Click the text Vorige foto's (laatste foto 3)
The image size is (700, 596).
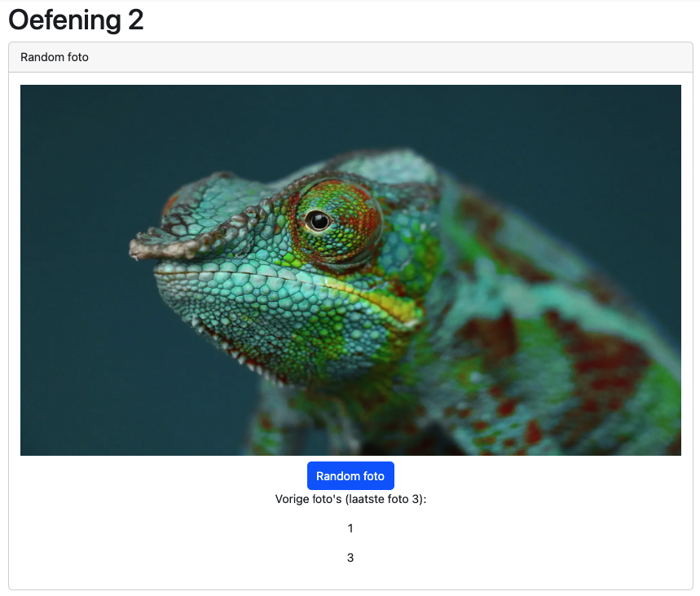350,498
